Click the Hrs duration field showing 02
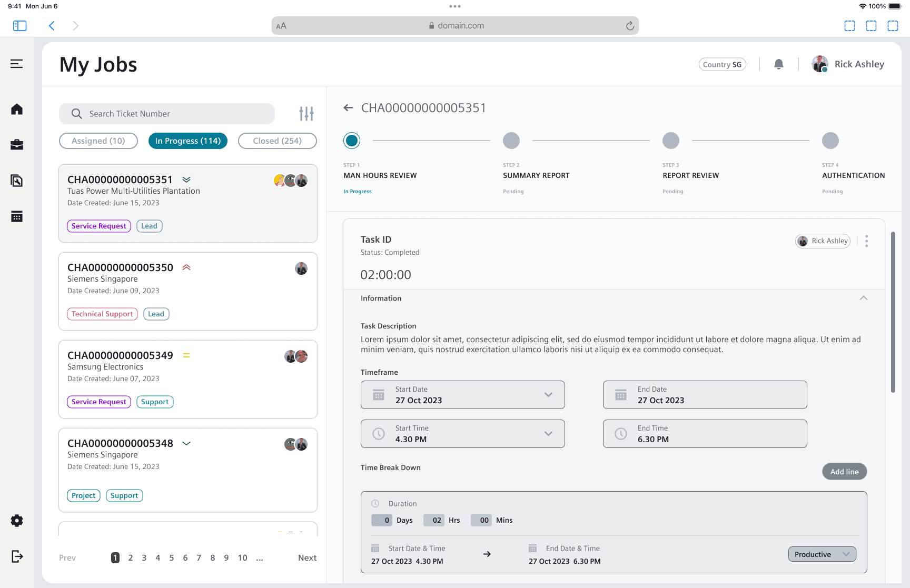The width and height of the screenshot is (910, 588). click(434, 520)
